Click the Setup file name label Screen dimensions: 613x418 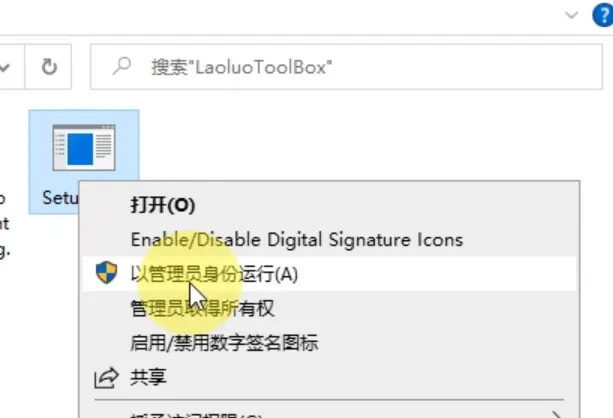(x=60, y=198)
